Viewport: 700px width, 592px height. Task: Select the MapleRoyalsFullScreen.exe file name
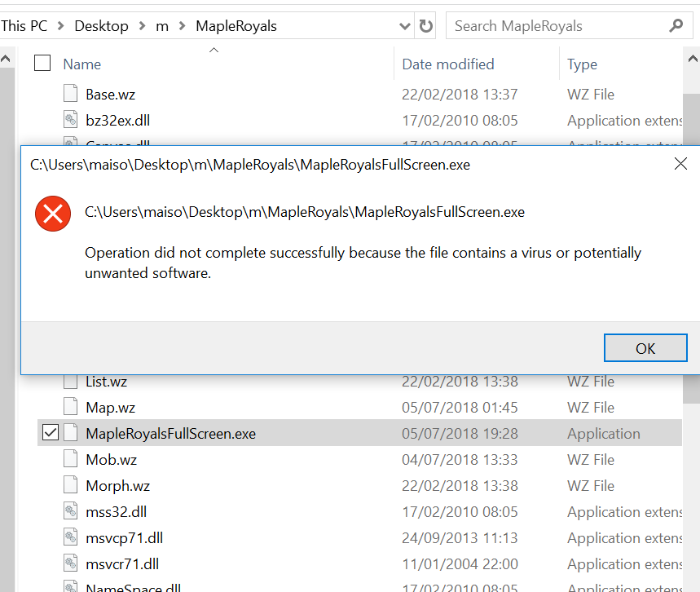click(170, 433)
